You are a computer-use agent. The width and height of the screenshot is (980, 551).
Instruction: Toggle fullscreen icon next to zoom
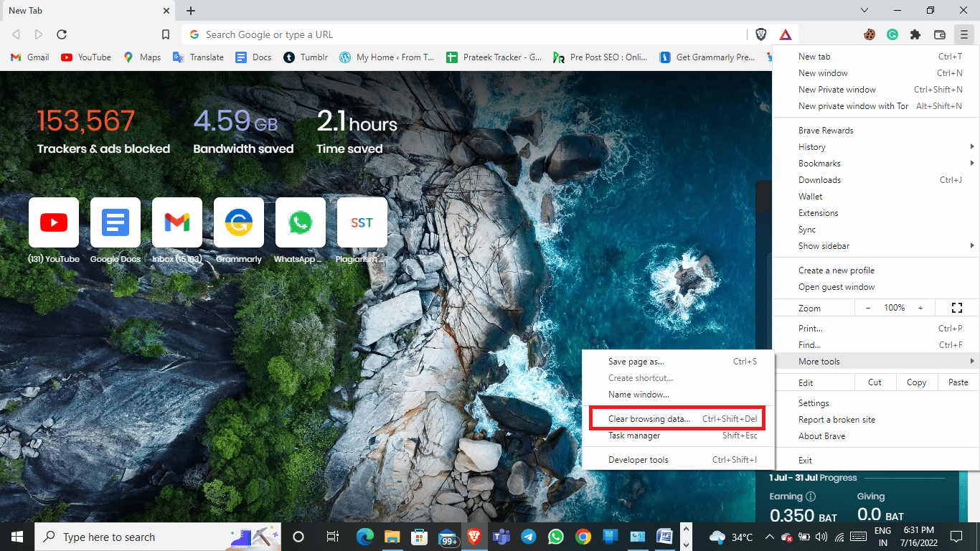[x=956, y=308]
